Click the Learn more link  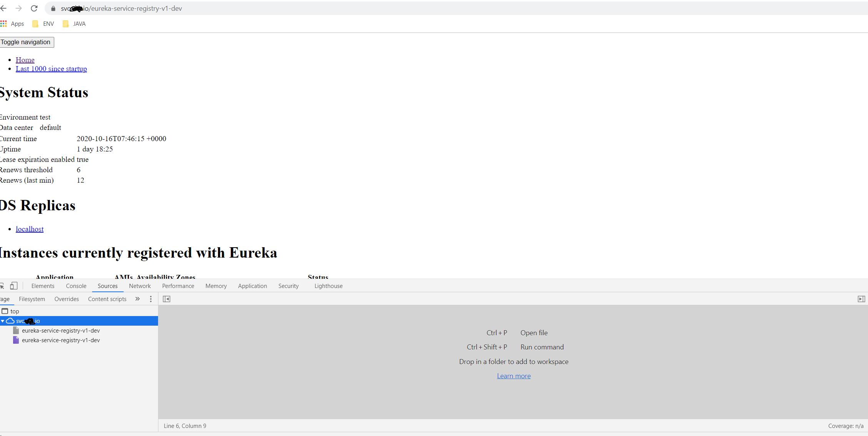click(x=513, y=376)
